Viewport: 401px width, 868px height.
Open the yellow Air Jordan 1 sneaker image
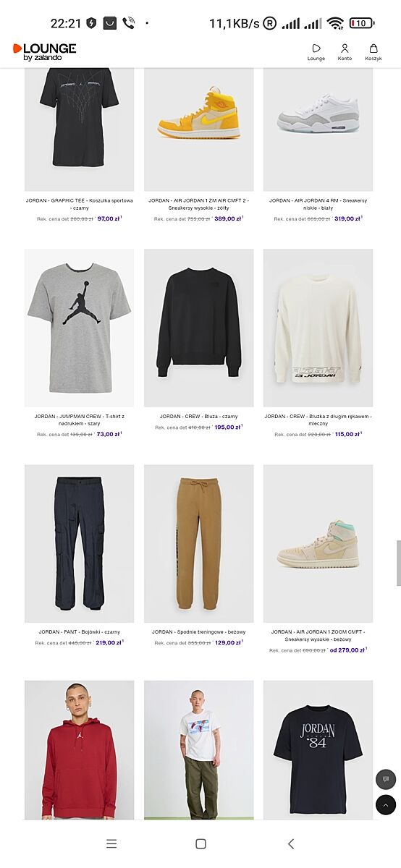[x=199, y=129]
